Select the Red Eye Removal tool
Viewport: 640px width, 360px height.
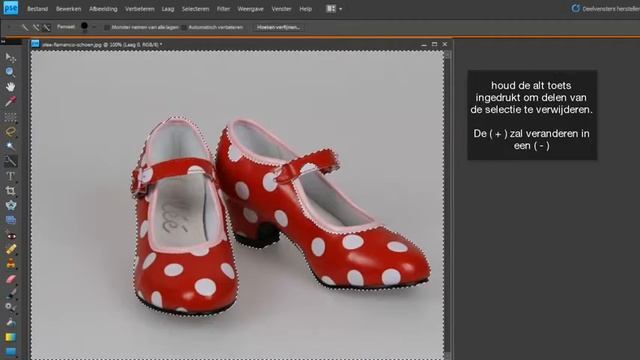coord(10,236)
